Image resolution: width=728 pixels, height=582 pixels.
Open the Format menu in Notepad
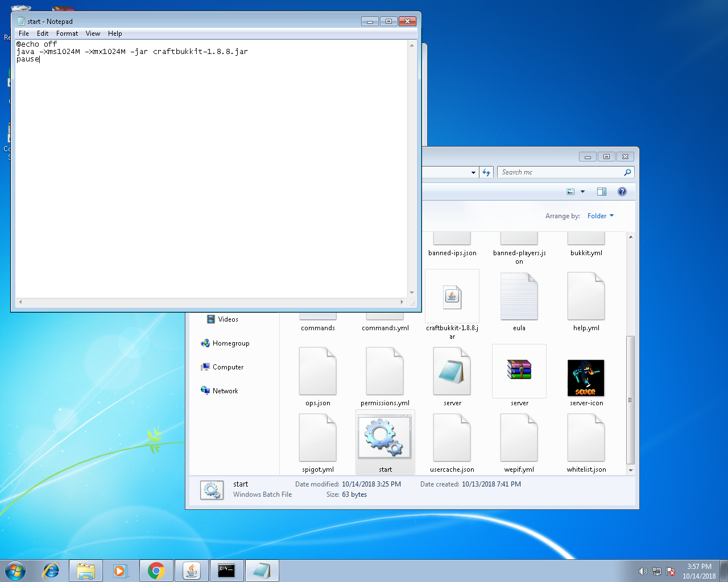[67, 34]
